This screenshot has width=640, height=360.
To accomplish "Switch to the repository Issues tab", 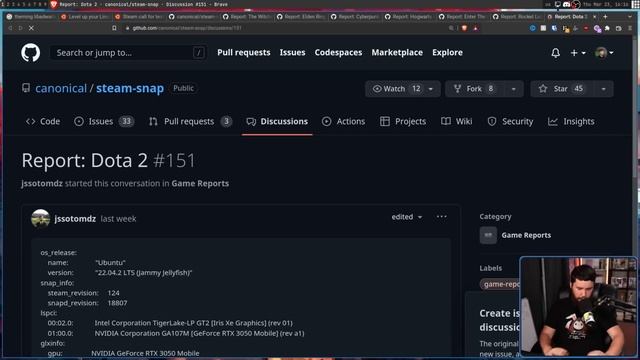I will (x=104, y=121).
